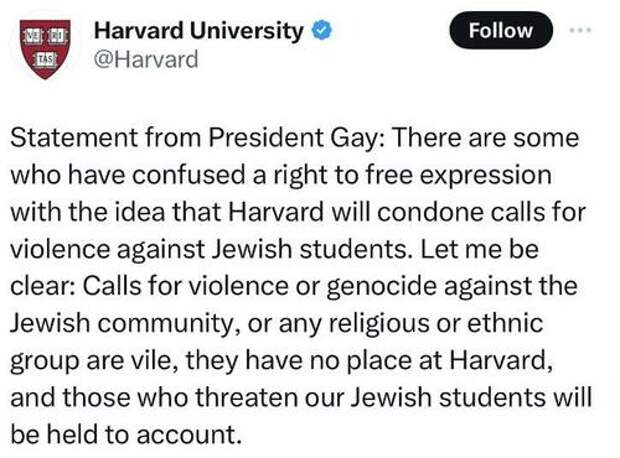Open the three-dot more options menu
The width and height of the screenshot is (620, 458).
tap(580, 30)
